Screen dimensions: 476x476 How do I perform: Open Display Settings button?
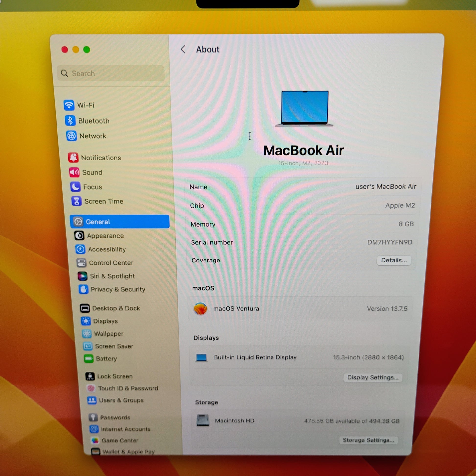pyautogui.click(x=373, y=377)
